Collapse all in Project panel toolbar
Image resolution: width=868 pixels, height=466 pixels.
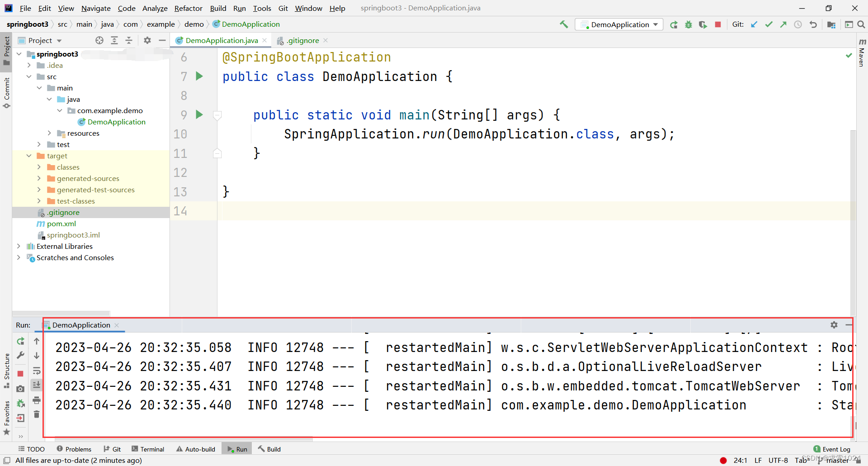click(x=129, y=40)
